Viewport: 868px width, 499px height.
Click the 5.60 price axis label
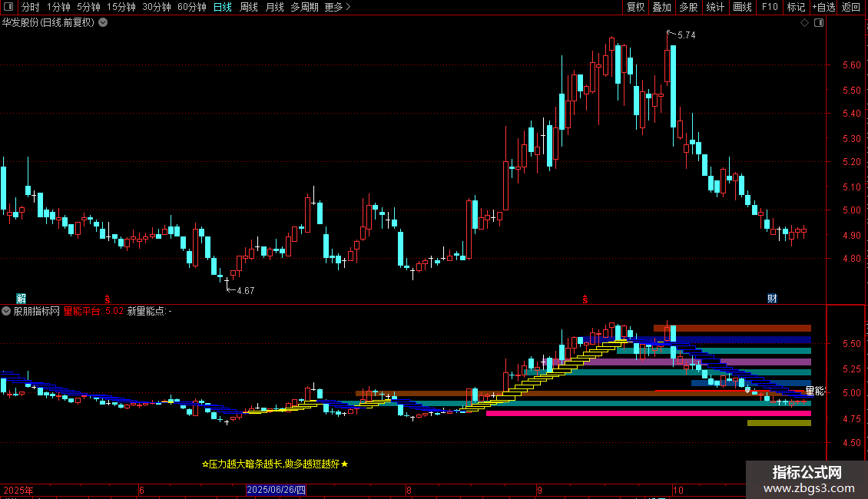click(x=851, y=65)
